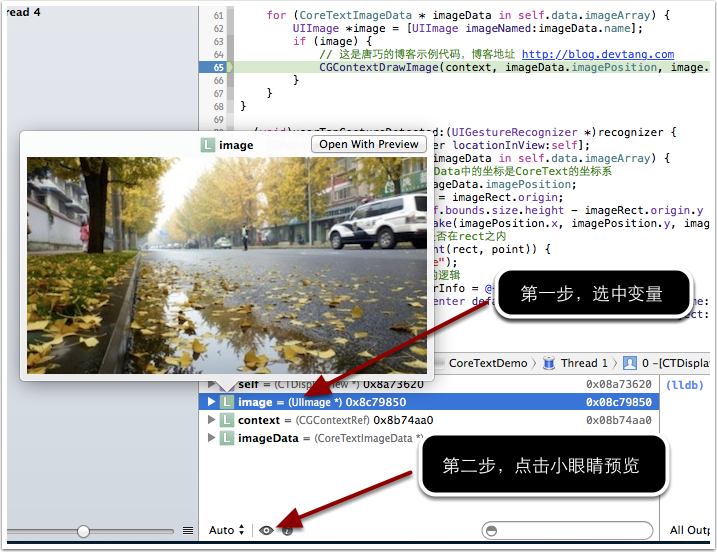Click the L icon beside context variable
717x552 pixels.
pos(227,420)
